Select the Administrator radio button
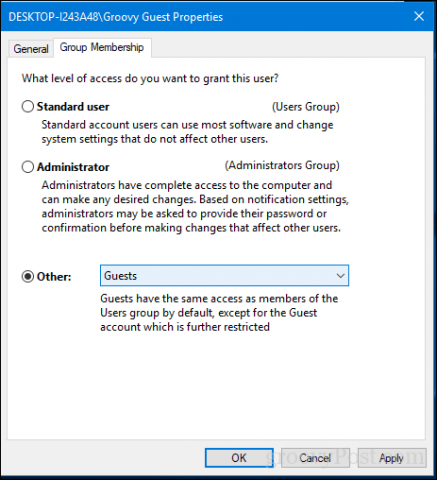This screenshot has width=437, height=480. click(28, 167)
